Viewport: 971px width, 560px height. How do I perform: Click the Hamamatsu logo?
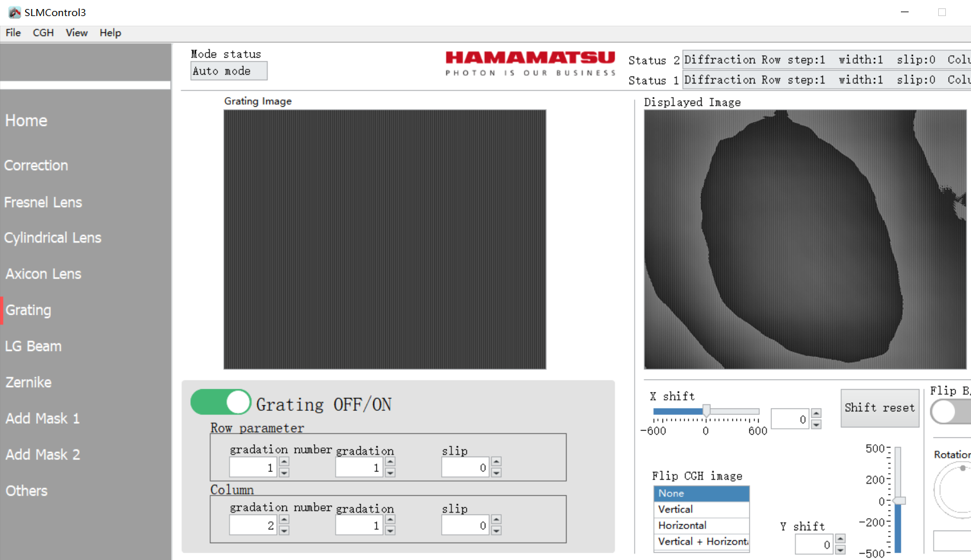(x=530, y=64)
